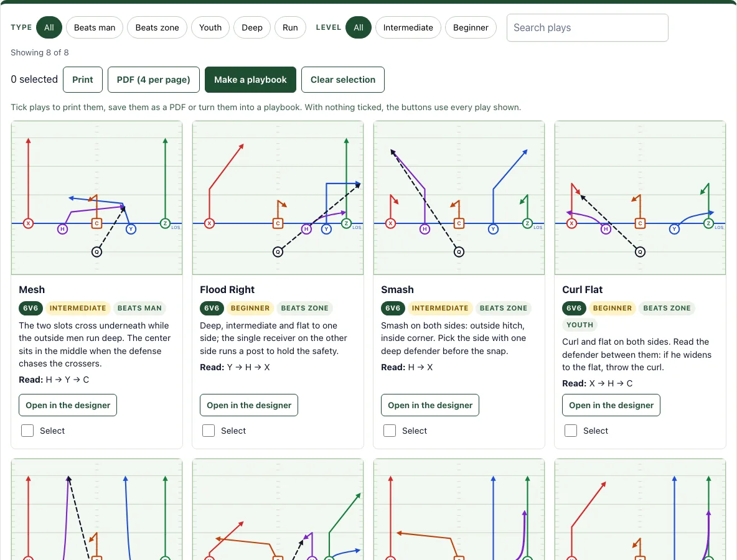
Task: Click the "Flood Right" card title
Action: pos(227,290)
